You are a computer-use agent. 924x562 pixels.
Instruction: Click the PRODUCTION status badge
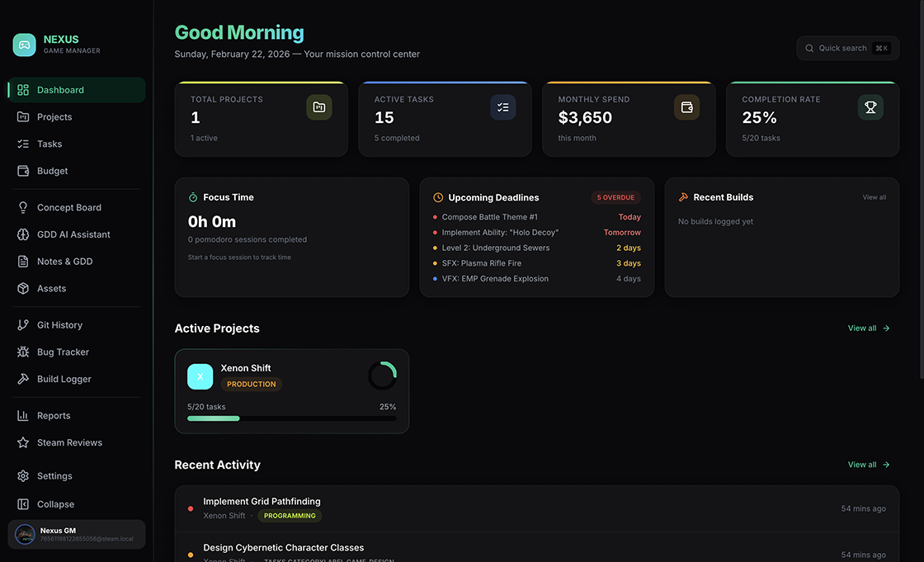(x=251, y=384)
